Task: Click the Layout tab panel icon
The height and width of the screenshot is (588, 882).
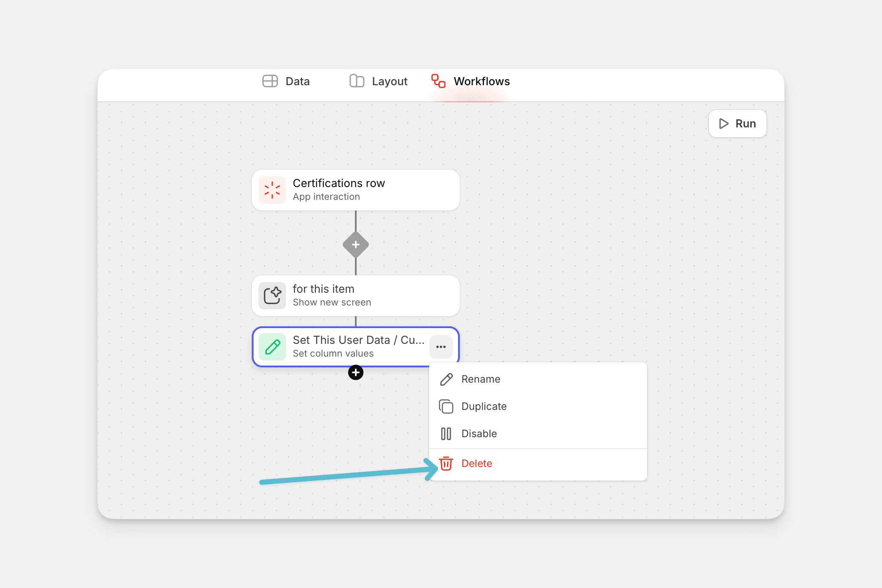Action: [x=357, y=81]
